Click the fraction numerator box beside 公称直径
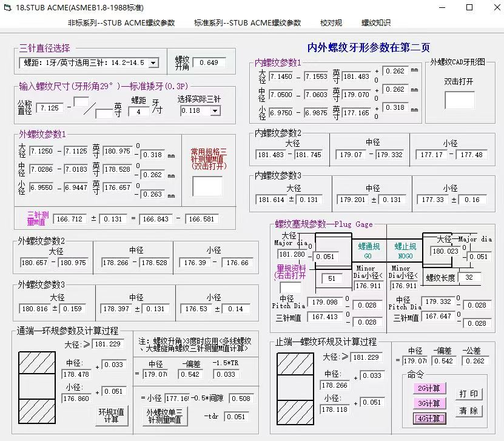504x441 pixels. 81,102
